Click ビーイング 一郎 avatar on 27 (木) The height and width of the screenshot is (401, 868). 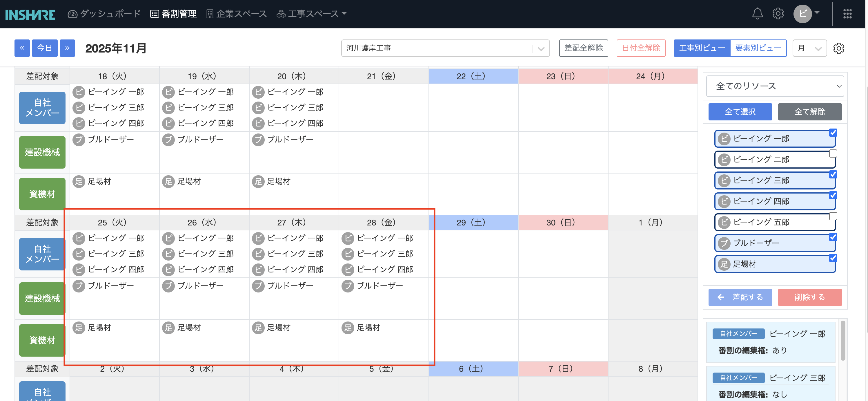coord(258,239)
